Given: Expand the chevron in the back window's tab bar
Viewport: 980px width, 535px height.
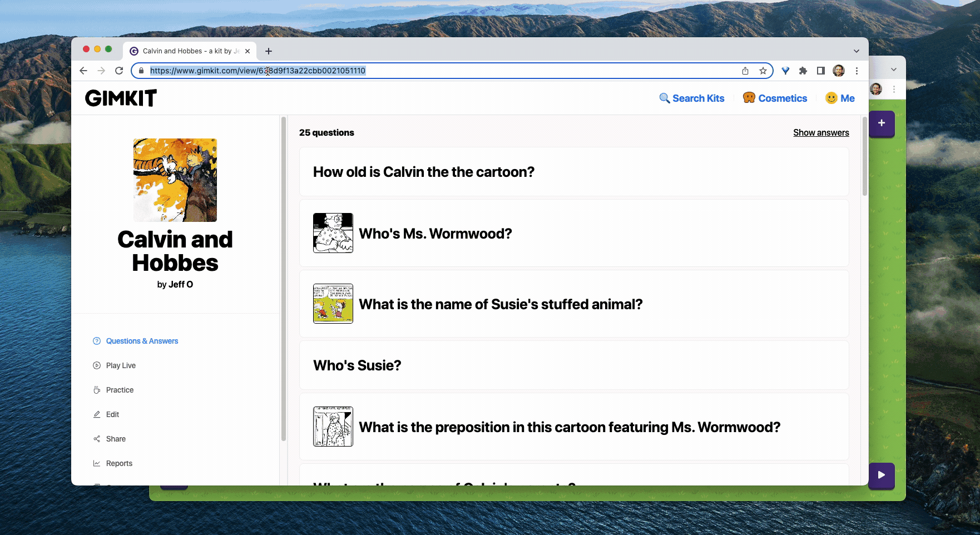Looking at the screenshot, I should (894, 70).
